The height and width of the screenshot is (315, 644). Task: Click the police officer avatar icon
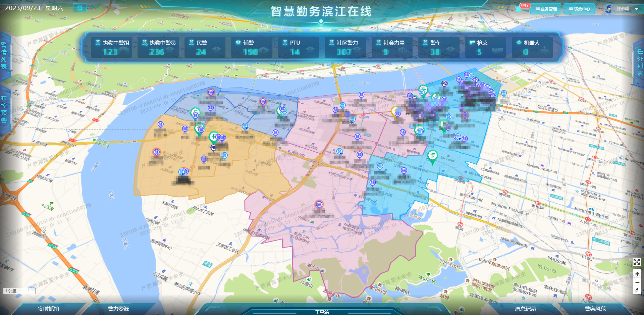608,9
